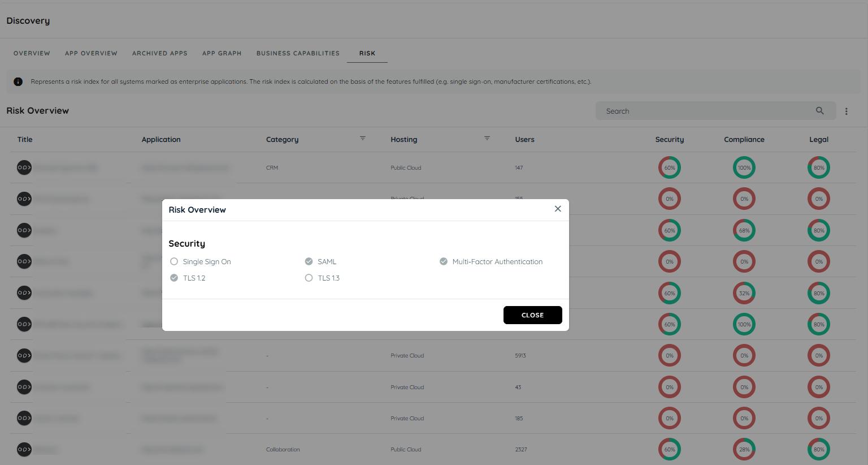
Task: Sort by the Title column header
Action: point(25,139)
